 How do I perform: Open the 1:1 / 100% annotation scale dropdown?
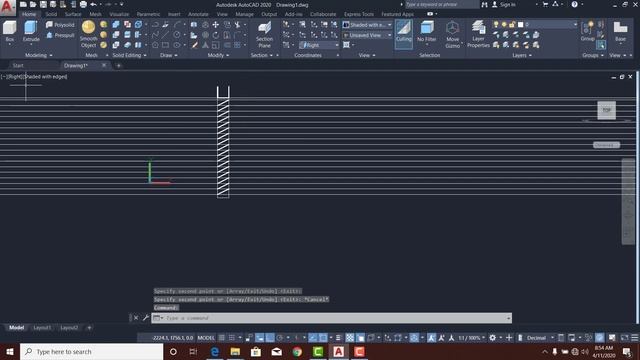pos(471,338)
